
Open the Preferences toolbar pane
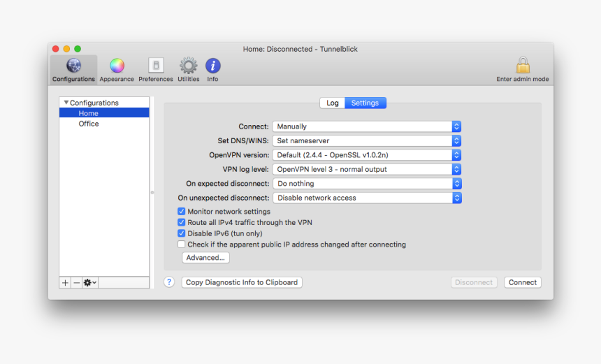[156, 70]
